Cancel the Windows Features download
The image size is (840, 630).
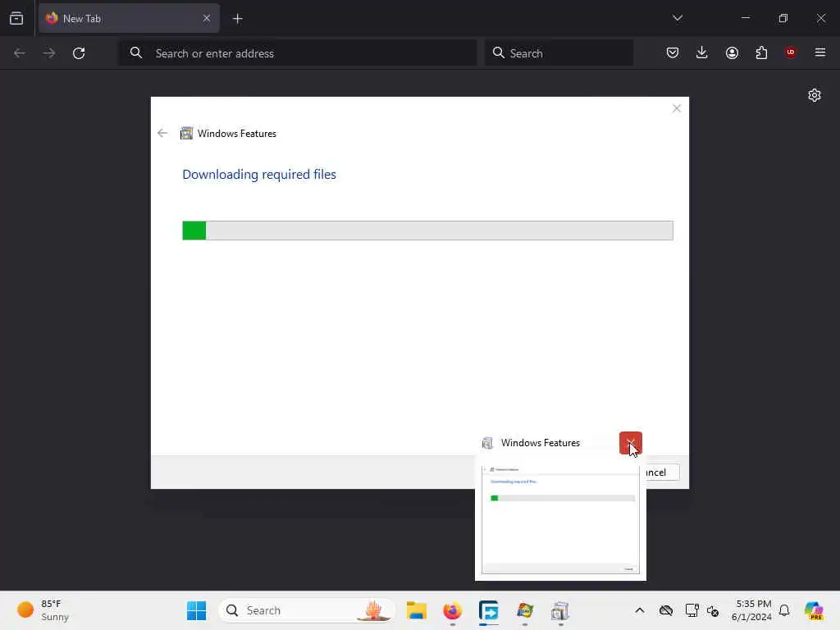663,472
